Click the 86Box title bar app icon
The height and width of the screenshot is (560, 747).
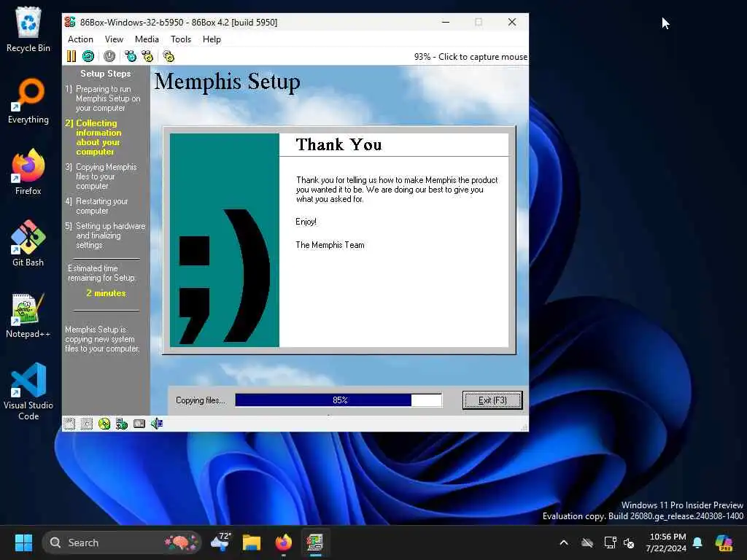coord(70,22)
